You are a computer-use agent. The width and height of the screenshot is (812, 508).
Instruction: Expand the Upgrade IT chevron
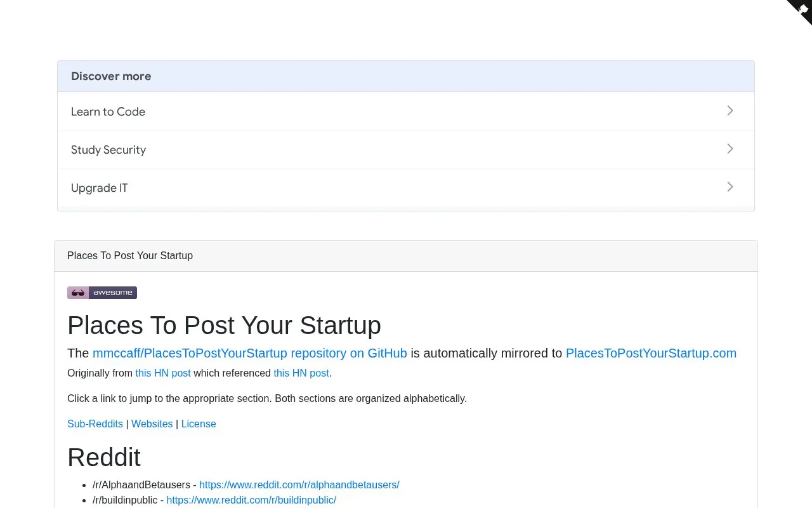click(730, 187)
